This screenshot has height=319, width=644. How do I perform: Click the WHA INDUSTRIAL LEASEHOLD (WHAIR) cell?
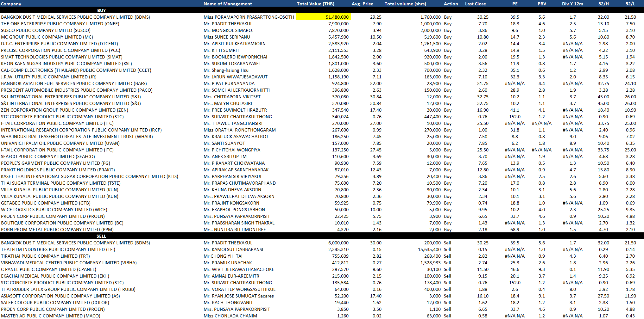pyautogui.click(x=77, y=137)
